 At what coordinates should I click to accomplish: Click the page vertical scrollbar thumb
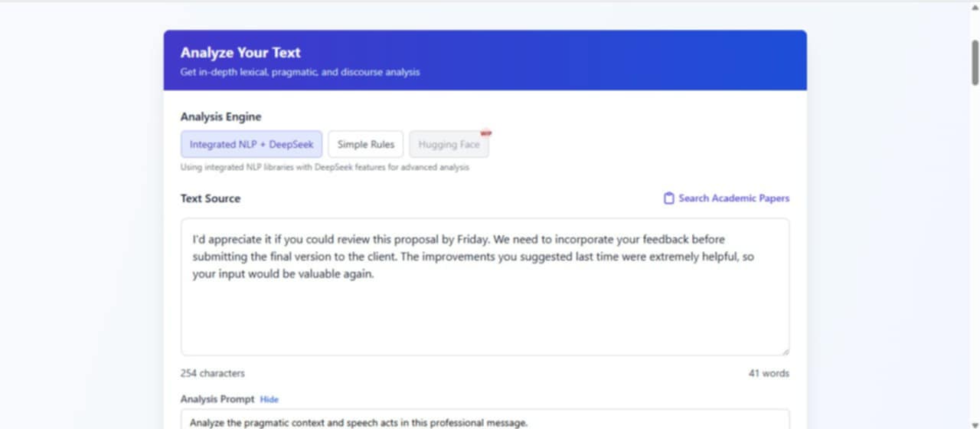coord(975,63)
